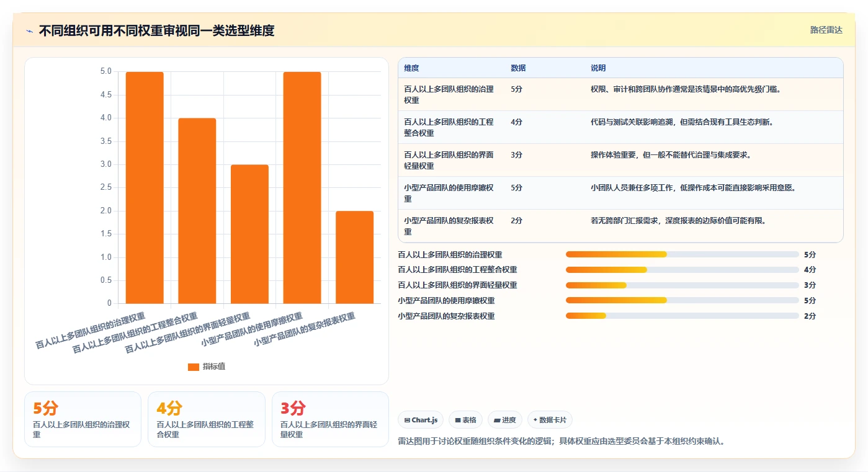Click the progress bar for 百人以上多团队组织的治理权重

coord(682,254)
